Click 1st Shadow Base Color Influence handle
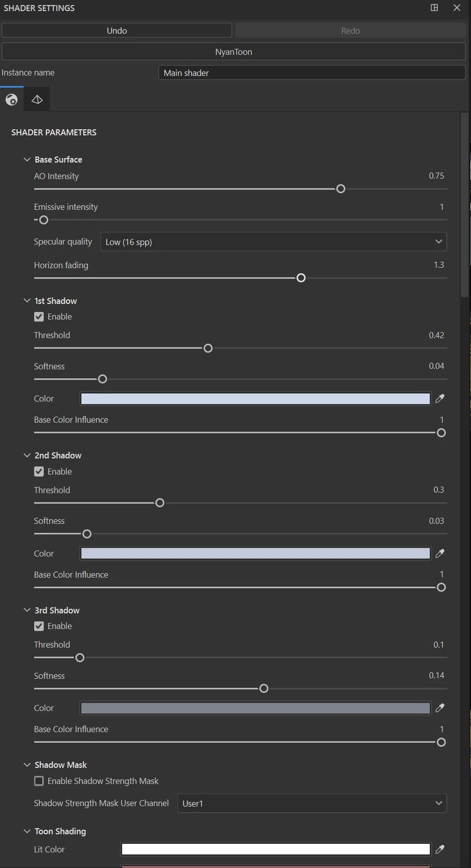 click(441, 433)
